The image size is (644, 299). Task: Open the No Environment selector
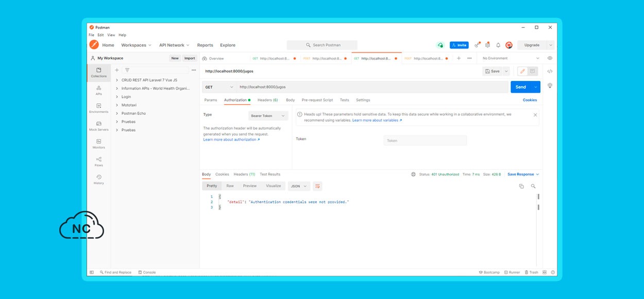pyautogui.click(x=511, y=58)
